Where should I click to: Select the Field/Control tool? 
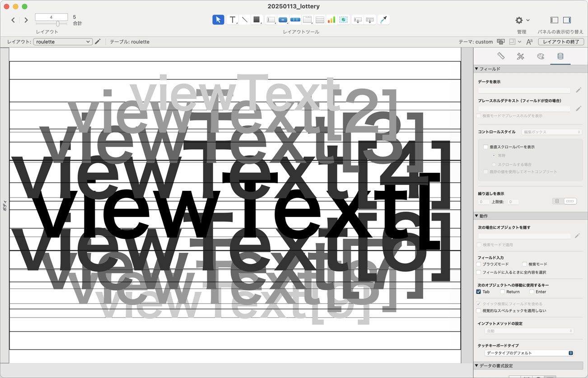pos(271,19)
